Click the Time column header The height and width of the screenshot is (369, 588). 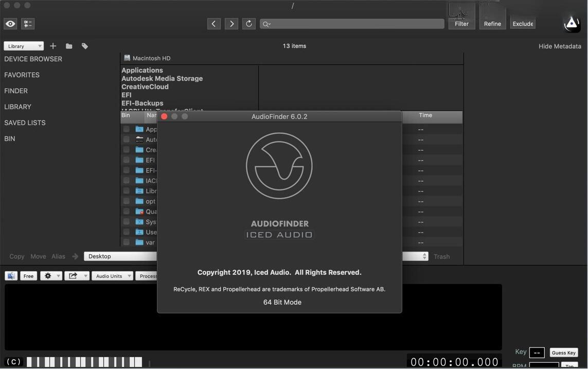(x=425, y=115)
